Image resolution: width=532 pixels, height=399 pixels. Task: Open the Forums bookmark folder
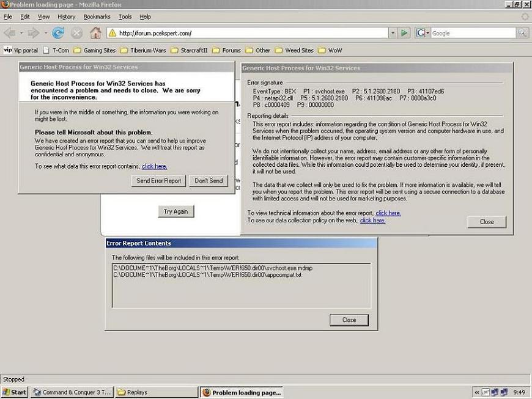tap(227, 50)
